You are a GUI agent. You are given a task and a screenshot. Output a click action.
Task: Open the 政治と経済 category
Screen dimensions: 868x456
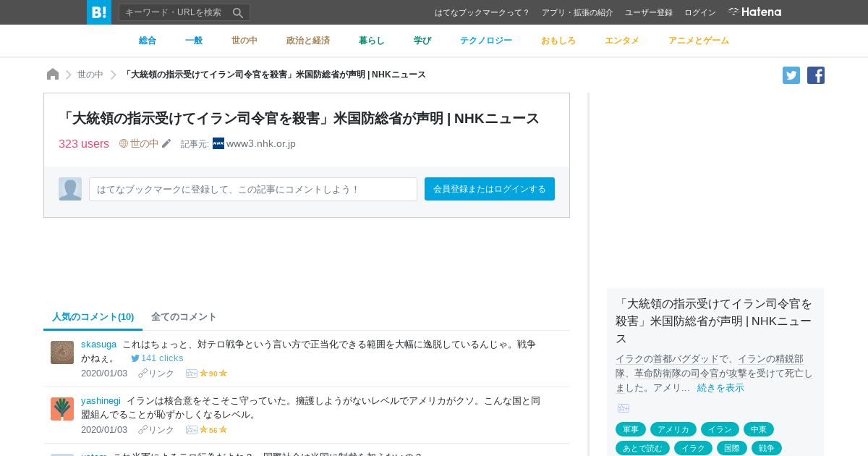pos(308,41)
